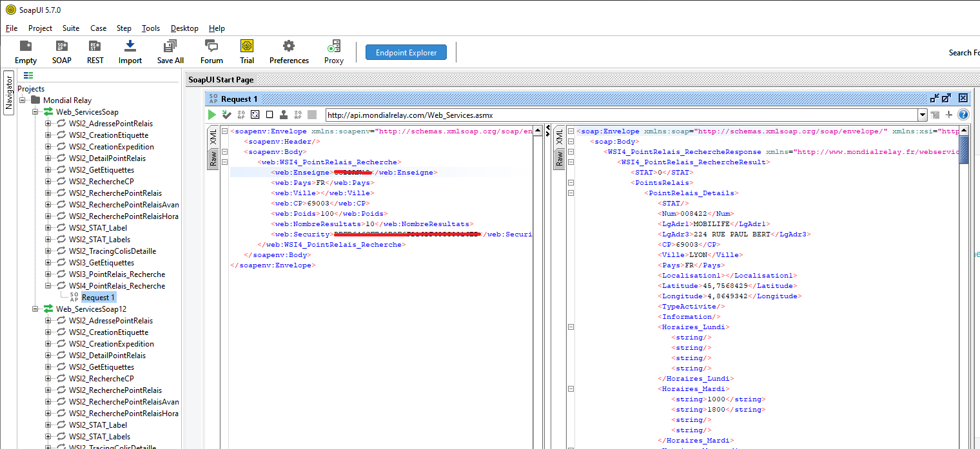
Task: Click LgAdr3 224 RUE PAUL BERT line
Action: tap(734, 234)
